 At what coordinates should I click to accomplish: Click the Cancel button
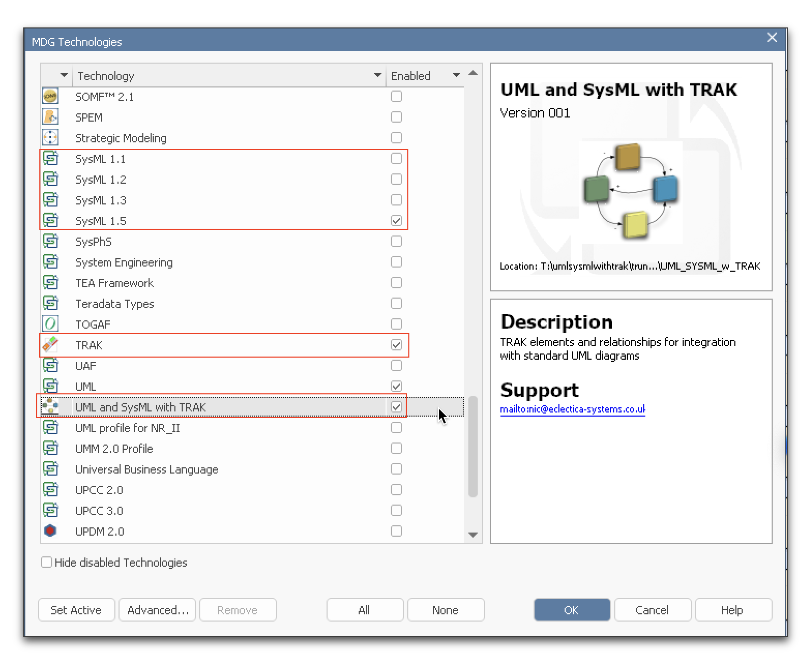[653, 610]
